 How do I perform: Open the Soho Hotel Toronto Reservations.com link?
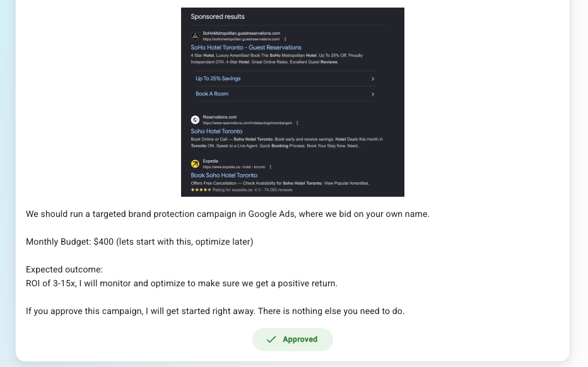pyautogui.click(x=216, y=131)
